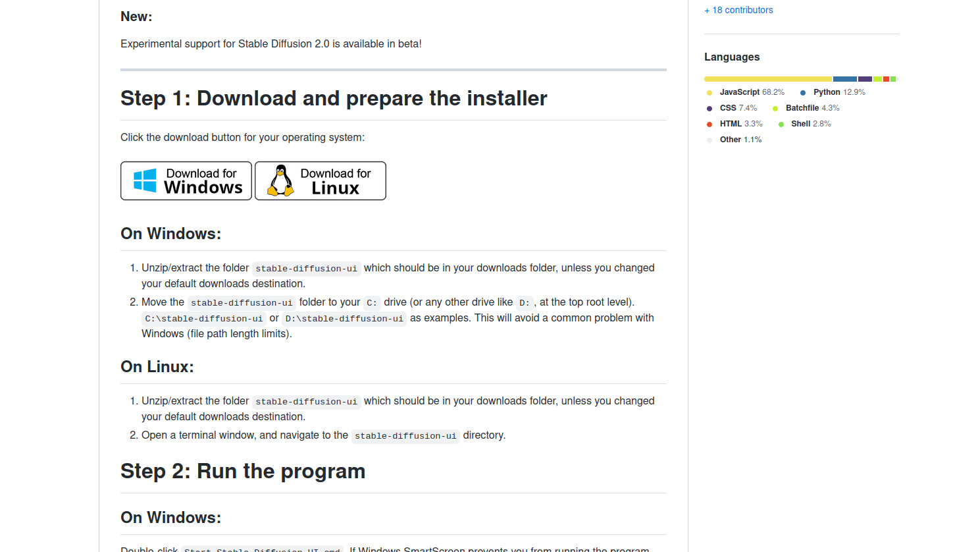Click the red dot beside HTML
Image resolution: width=980 pixels, height=552 pixels.
pyautogui.click(x=709, y=124)
